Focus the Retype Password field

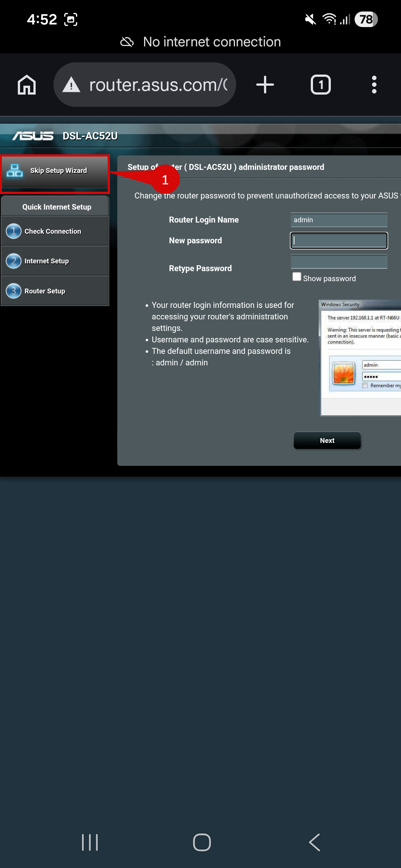click(x=339, y=262)
